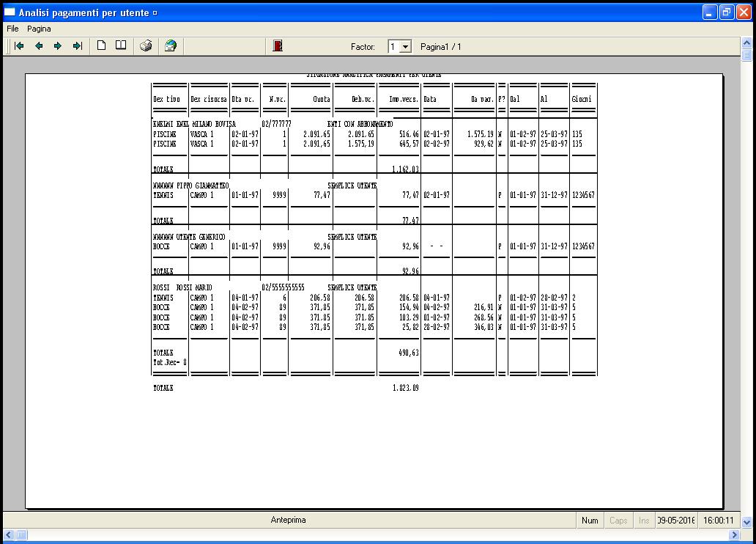The width and height of the screenshot is (756, 544).
Task: Jump to last page arrow icon
Action: [x=77, y=46]
